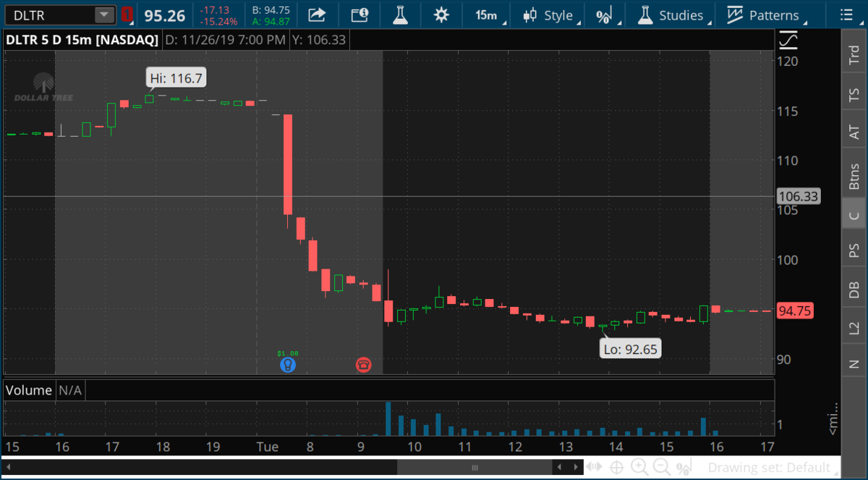Open the Trd sidebar tab
The width and height of the screenshot is (868, 480).
click(x=854, y=54)
